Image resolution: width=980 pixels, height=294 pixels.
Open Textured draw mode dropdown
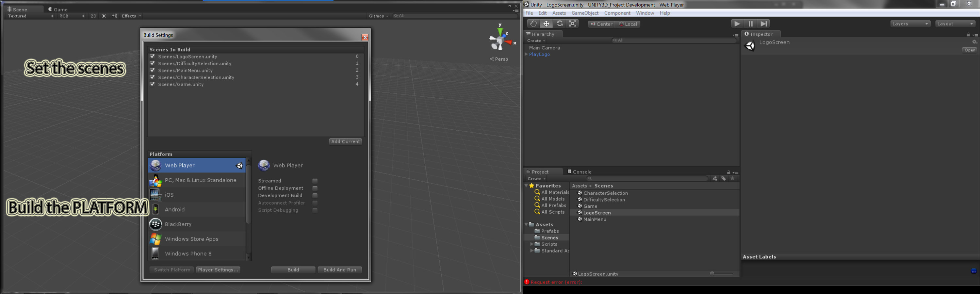pyautogui.click(x=30, y=16)
